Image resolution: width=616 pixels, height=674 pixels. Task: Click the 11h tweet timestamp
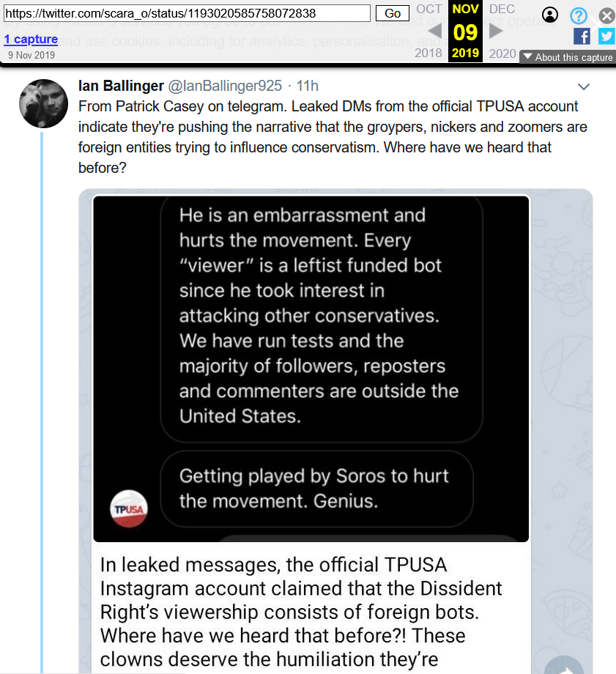[x=306, y=87]
